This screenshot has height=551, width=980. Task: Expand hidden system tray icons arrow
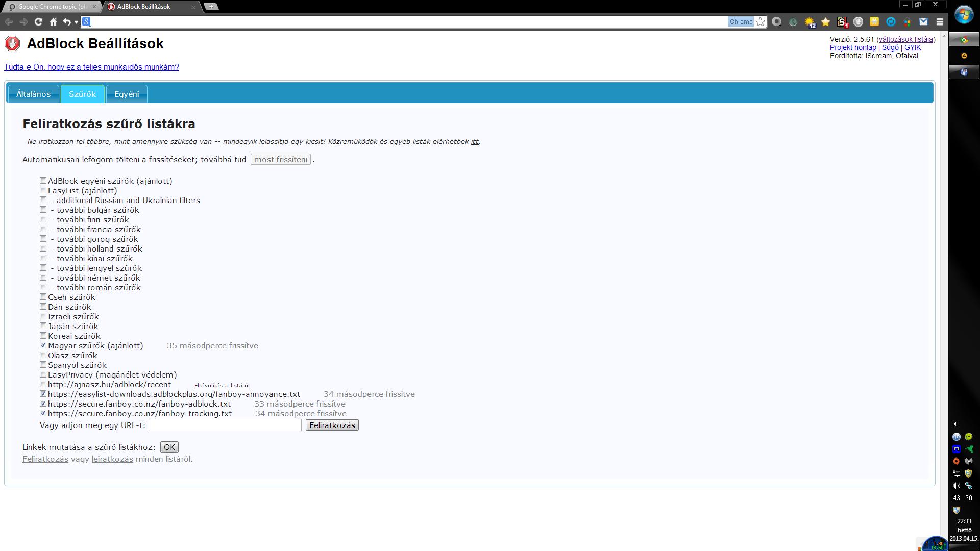click(x=955, y=424)
